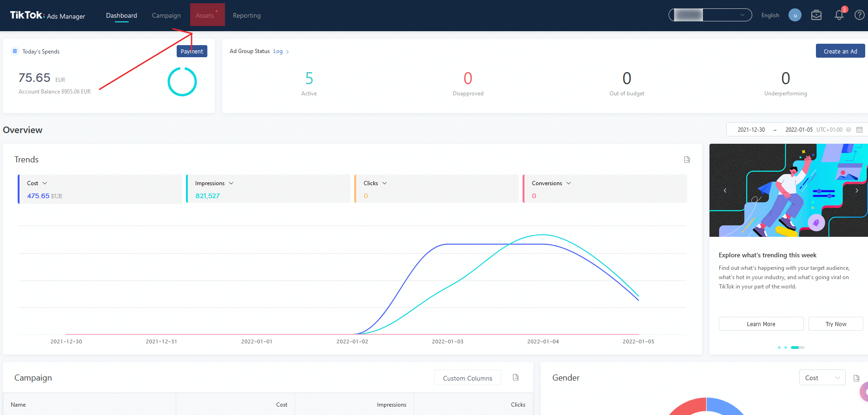Click the Today's Spends icon

[x=15, y=51]
